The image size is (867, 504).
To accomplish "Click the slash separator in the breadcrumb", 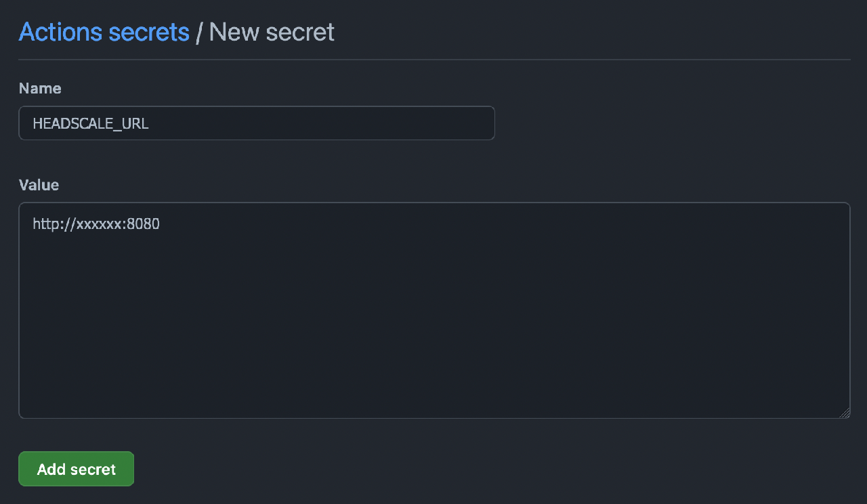I will 199,33.
